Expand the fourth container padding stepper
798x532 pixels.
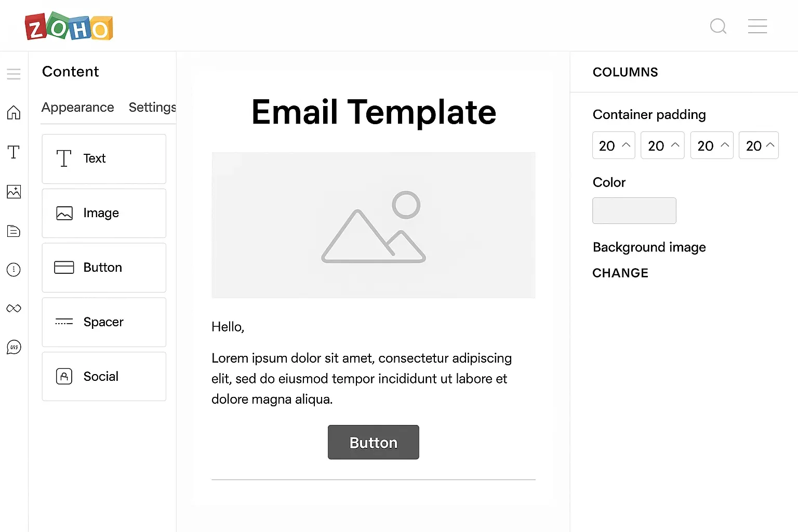(x=770, y=145)
